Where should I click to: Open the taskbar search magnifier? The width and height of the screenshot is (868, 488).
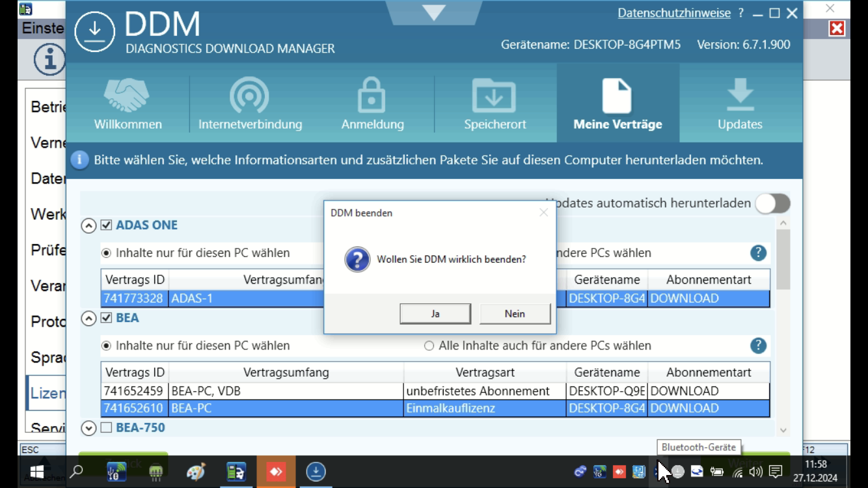point(77,472)
